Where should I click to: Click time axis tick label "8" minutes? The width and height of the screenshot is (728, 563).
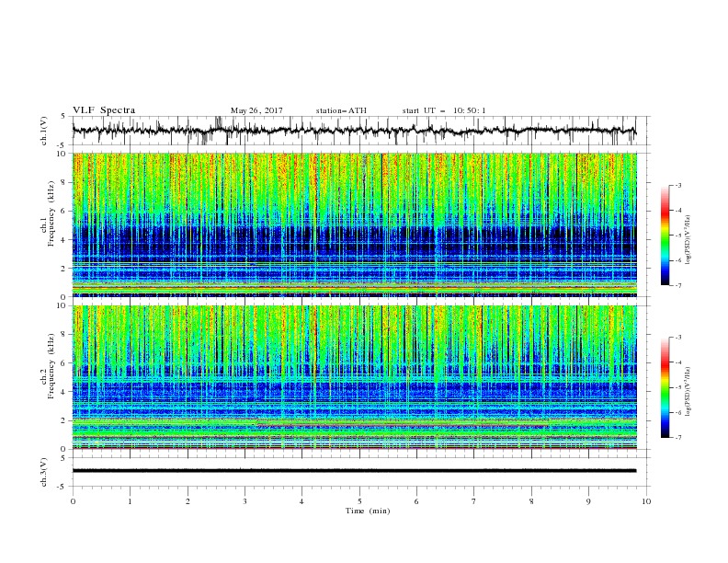tap(531, 501)
